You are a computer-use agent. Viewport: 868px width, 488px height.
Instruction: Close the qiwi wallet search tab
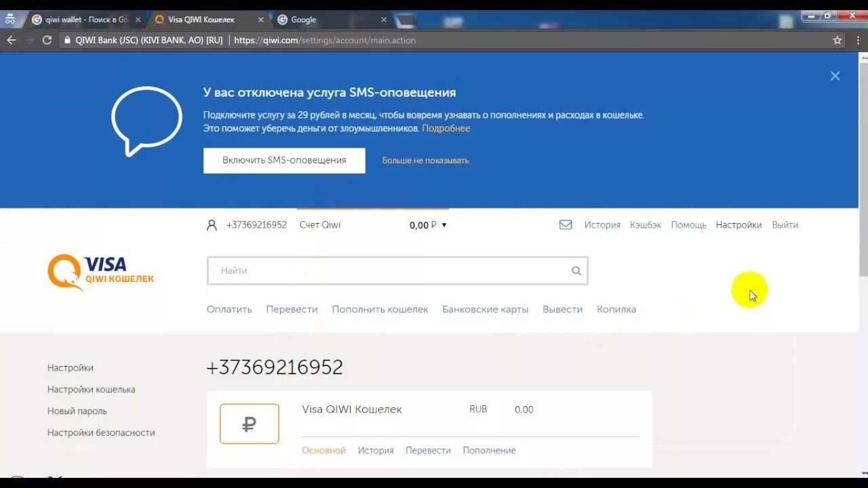138,20
